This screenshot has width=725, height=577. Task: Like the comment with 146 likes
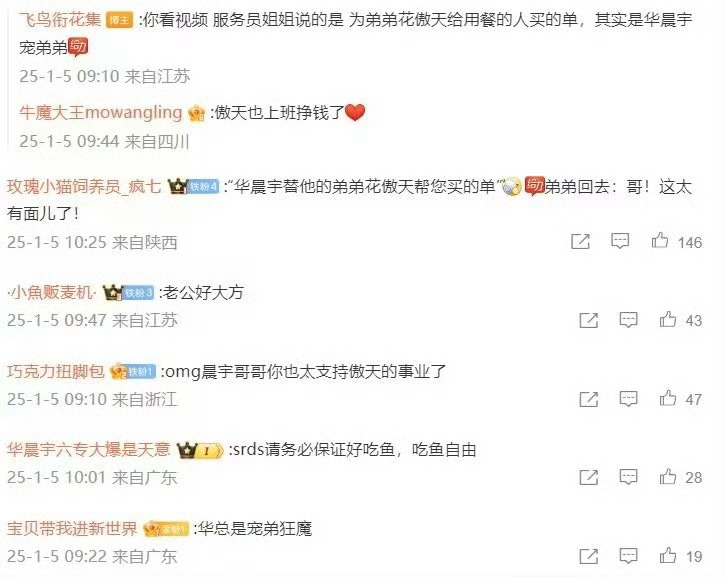click(x=660, y=241)
